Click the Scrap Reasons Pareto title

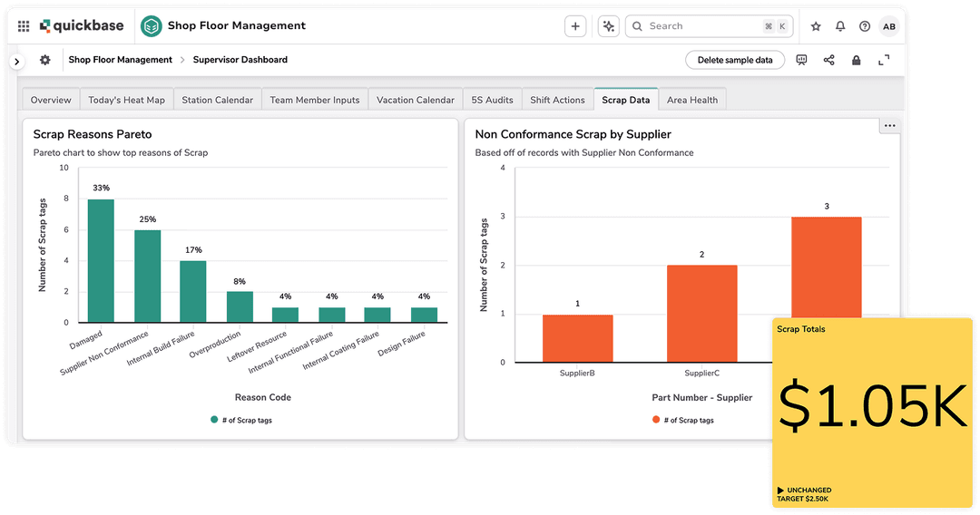click(93, 134)
